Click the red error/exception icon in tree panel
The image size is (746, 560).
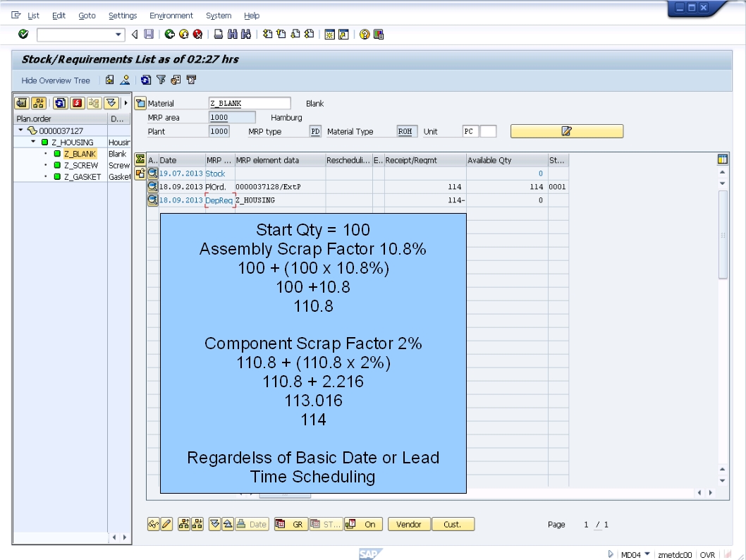pyautogui.click(x=78, y=104)
